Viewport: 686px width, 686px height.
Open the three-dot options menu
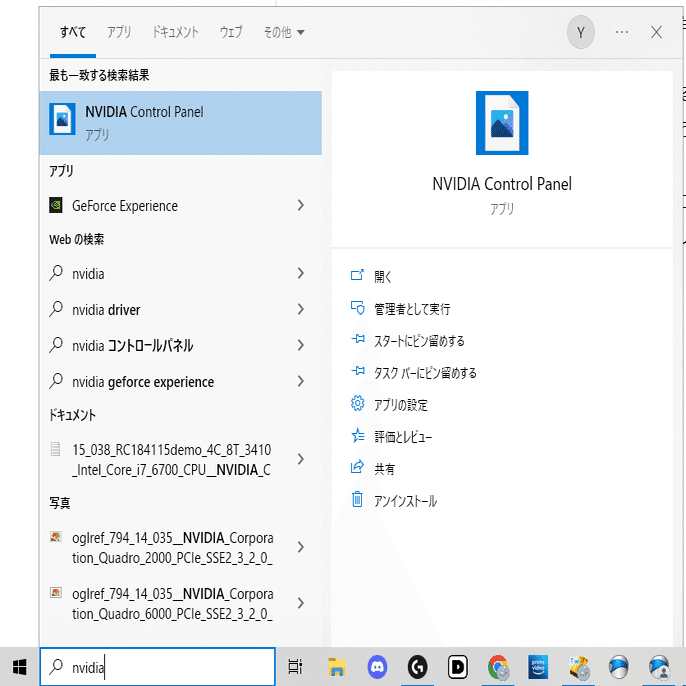click(621, 32)
